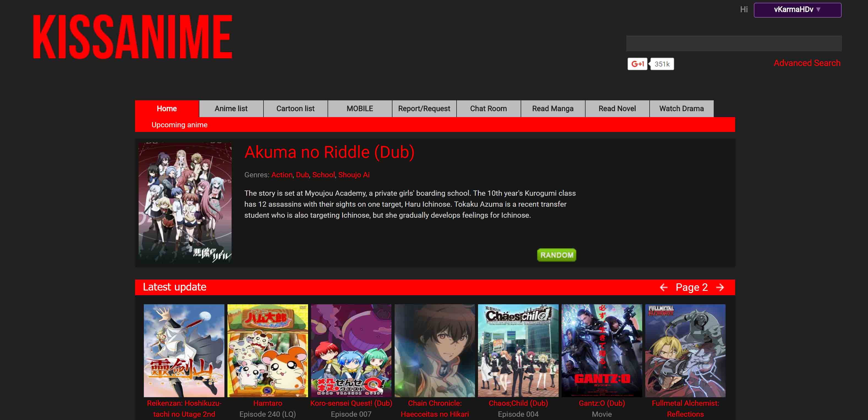
Task: Open the Anime list tab
Action: pos(231,109)
